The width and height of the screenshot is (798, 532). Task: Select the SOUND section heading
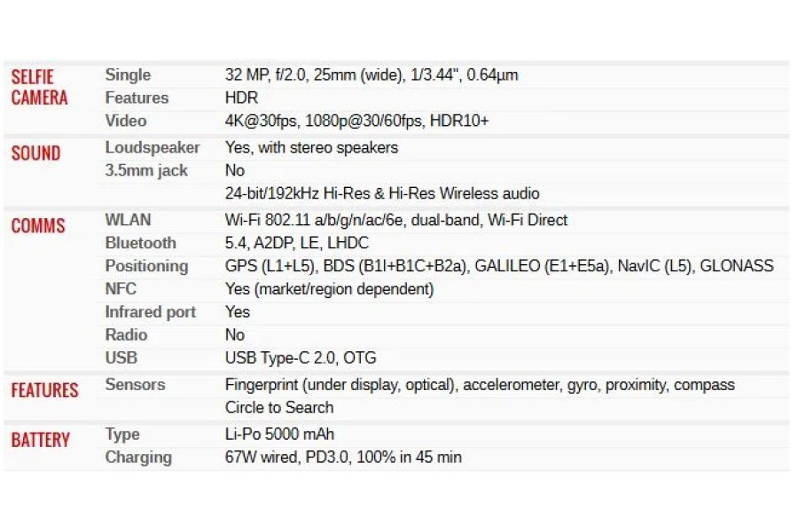click(35, 153)
